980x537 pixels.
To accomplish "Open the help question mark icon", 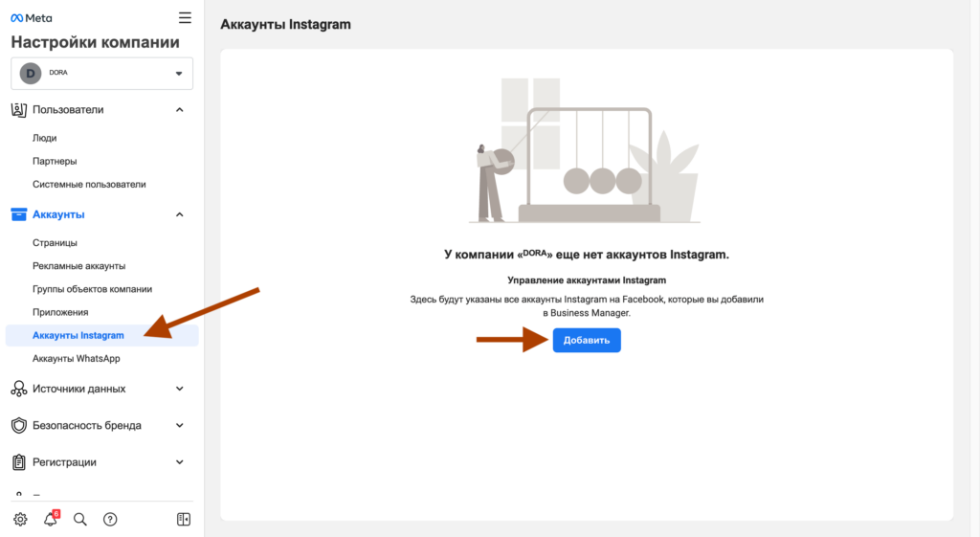I will pos(110,519).
